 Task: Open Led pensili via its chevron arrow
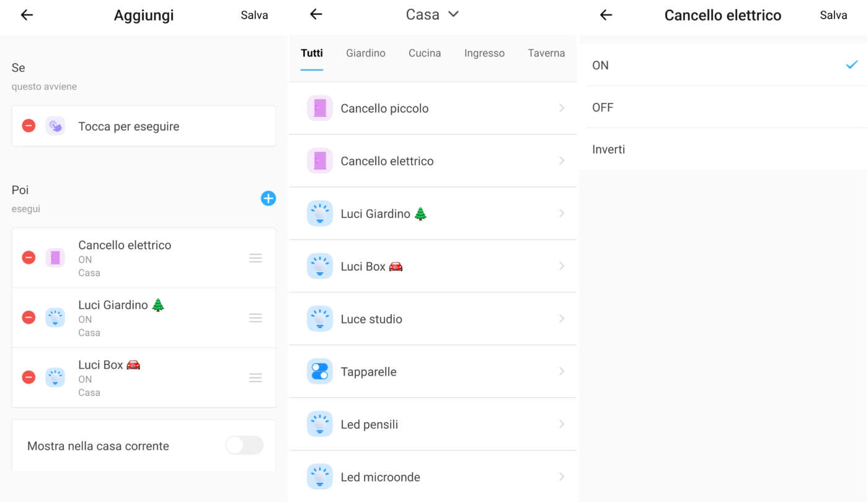click(562, 424)
